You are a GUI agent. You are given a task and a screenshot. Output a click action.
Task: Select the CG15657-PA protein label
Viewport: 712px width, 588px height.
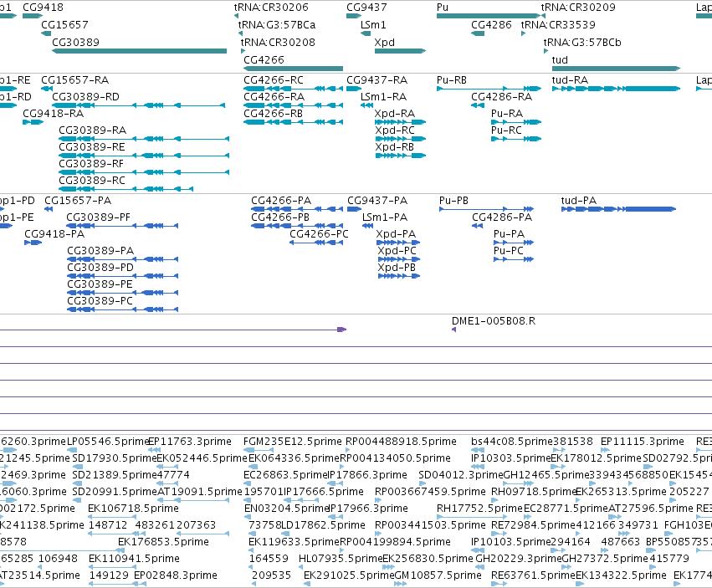[x=78, y=201]
